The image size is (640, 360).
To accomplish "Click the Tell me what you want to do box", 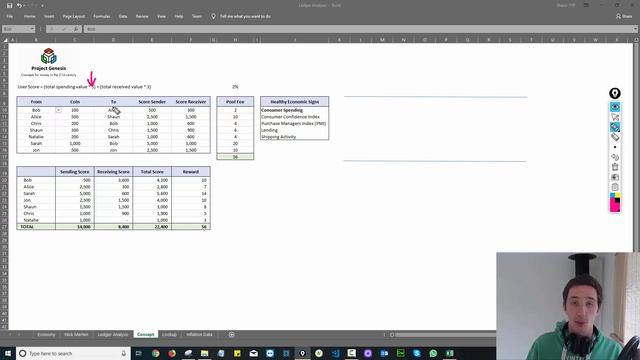I will (x=245, y=16).
